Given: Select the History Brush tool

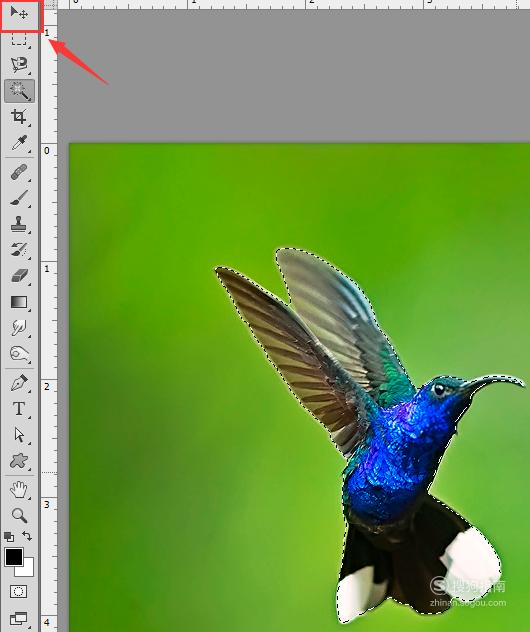Looking at the screenshot, I should [x=19, y=250].
